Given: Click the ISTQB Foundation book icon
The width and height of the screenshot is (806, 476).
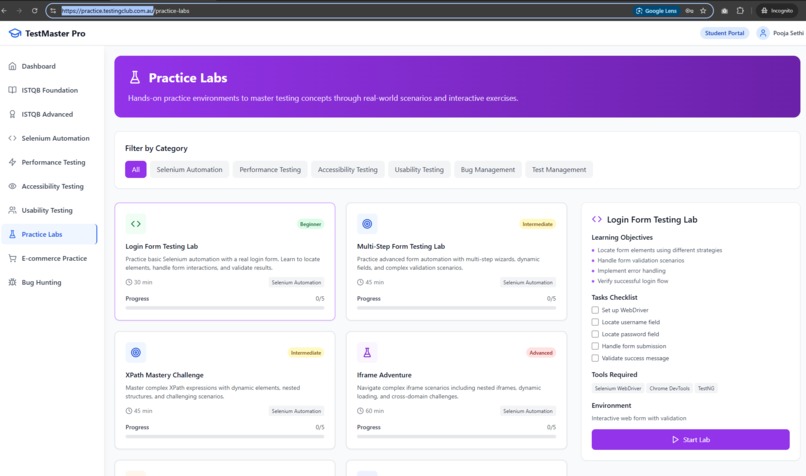Looking at the screenshot, I should pyautogui.click(x=12, y=90).
